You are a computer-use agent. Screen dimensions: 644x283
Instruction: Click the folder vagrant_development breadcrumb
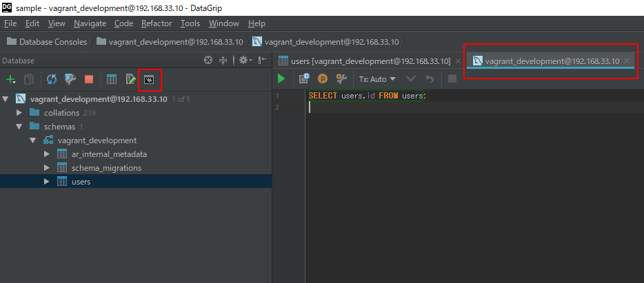170,42
